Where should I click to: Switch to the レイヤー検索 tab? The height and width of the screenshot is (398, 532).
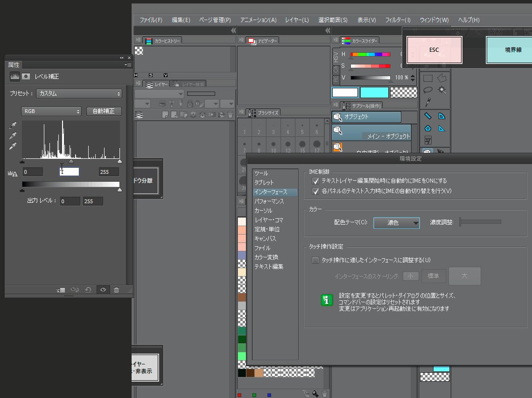189,84
